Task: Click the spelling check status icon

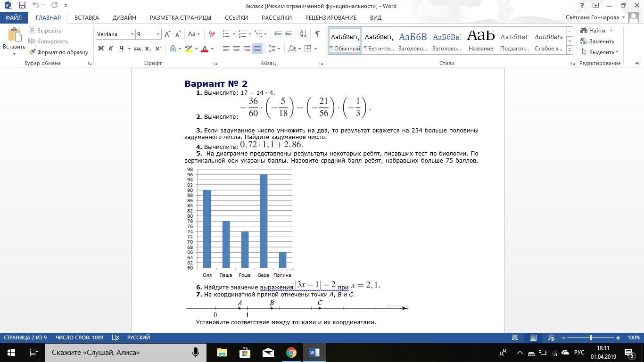Action: click(115, 337)
